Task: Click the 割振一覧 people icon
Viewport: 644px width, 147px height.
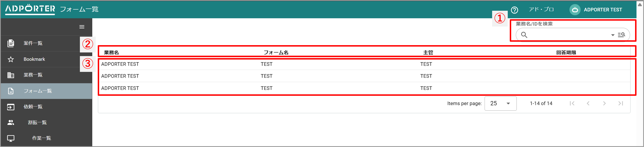Action: point(11,122)
